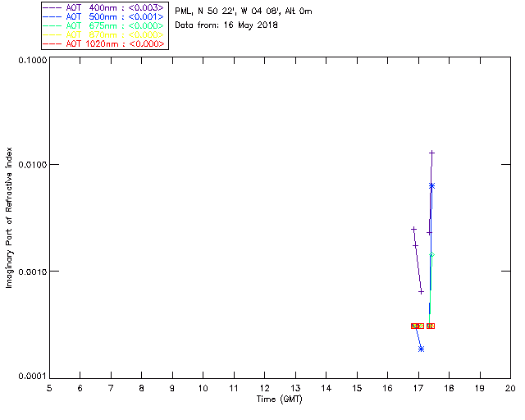This screenshot has height=420, width=525.
Task: Select the green dashed line sample in legend
Action: [x=52, y=26]
